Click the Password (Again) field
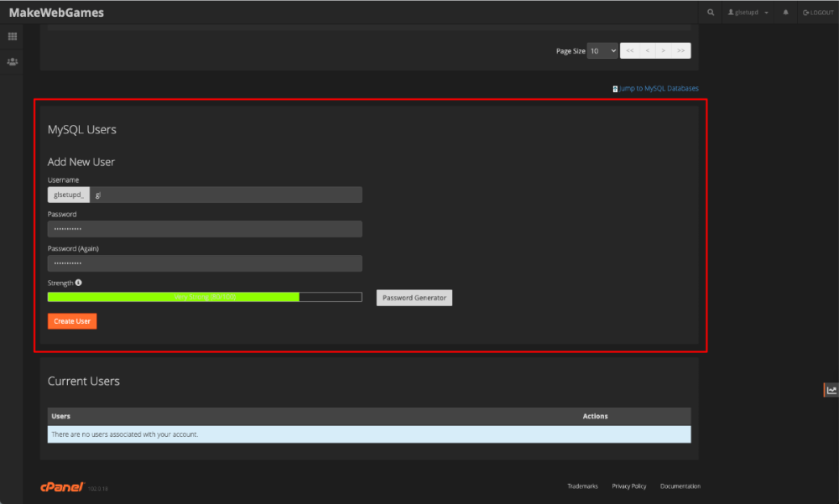The width and height of the screenshot is (839, 504). coord(205,263)
